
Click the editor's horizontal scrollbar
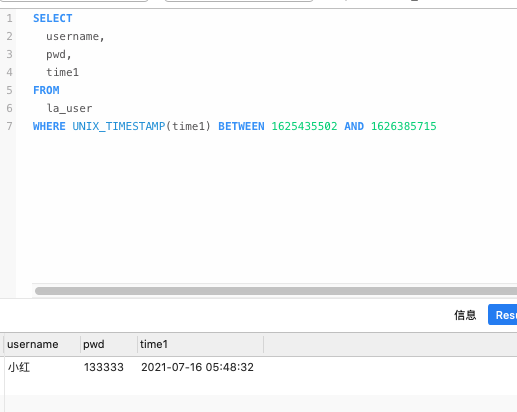276,291
